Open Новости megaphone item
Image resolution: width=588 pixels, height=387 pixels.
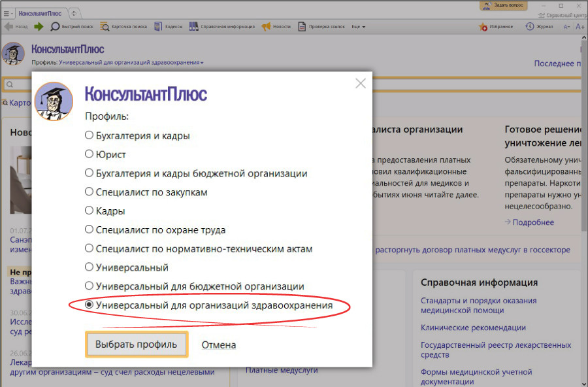click(x=276, y=27)
